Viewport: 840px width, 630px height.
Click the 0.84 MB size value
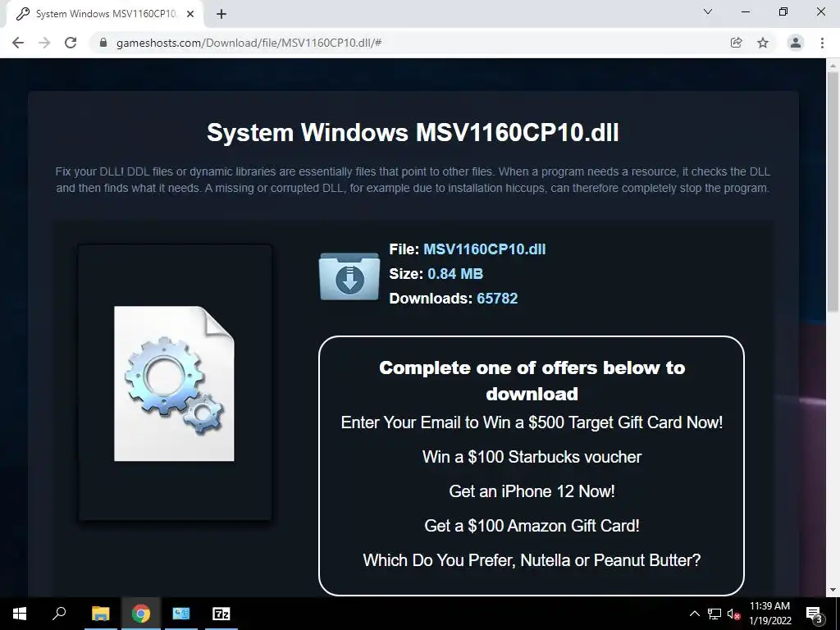[455, 274]
